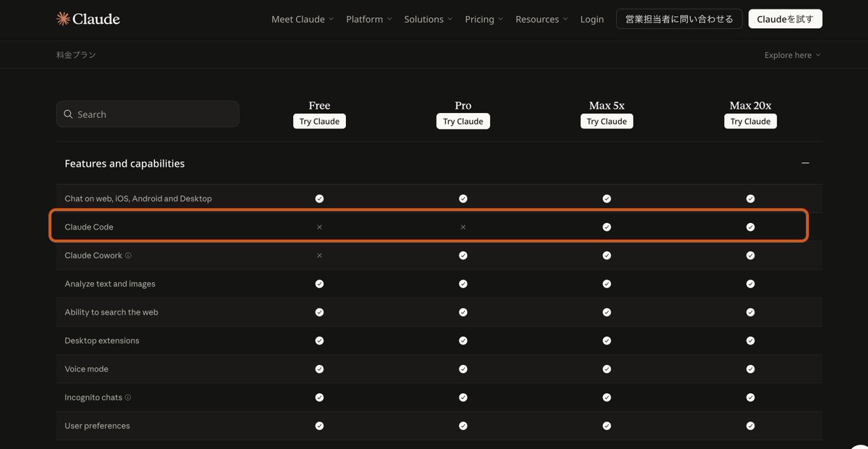Click Try Claude under Max 5x plan

[607, 121]
